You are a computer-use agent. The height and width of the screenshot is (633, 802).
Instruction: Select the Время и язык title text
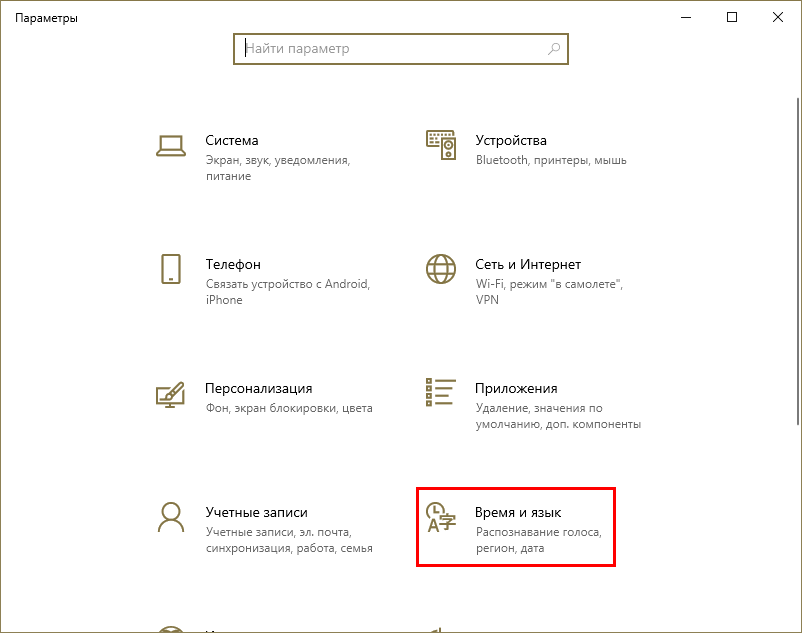coord(518,513)
